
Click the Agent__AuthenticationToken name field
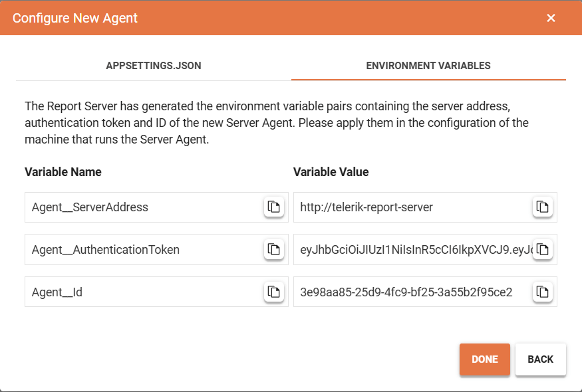[x=133, y=249]
